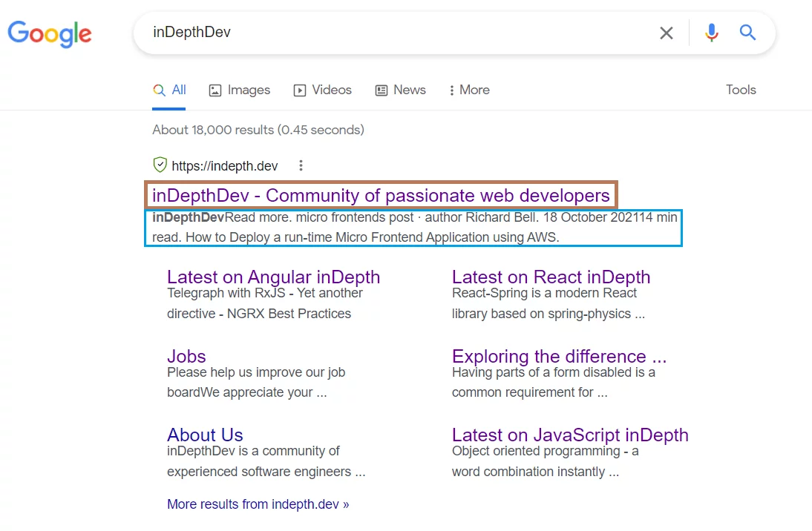812x531 pixels.
Task: Select the All search tab
Action: 169,90
